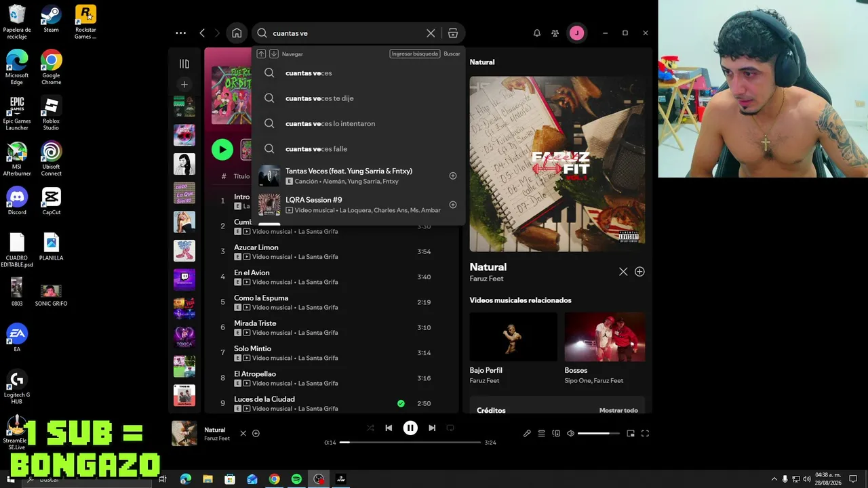
Task: Enter full screen player
Action: coord(645,433)
